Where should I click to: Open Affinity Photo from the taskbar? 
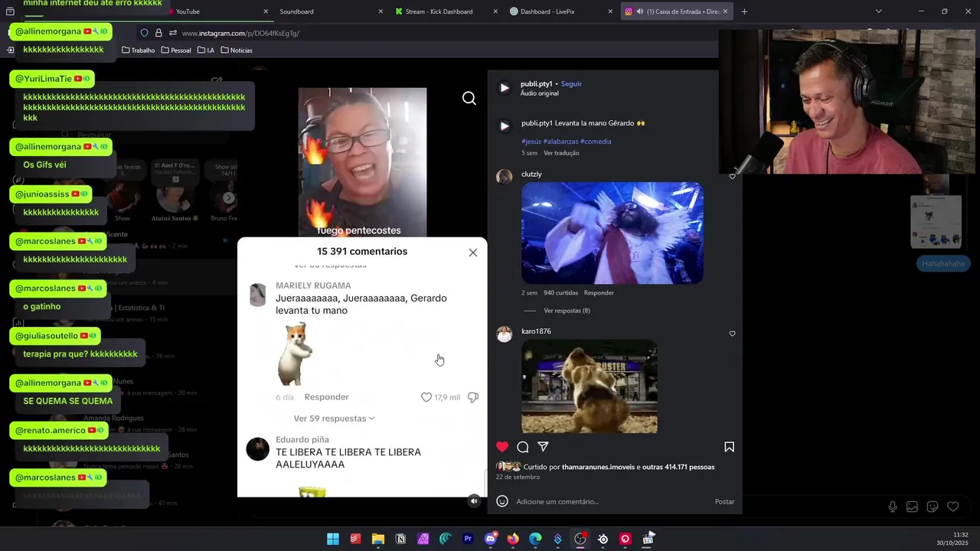423,539
